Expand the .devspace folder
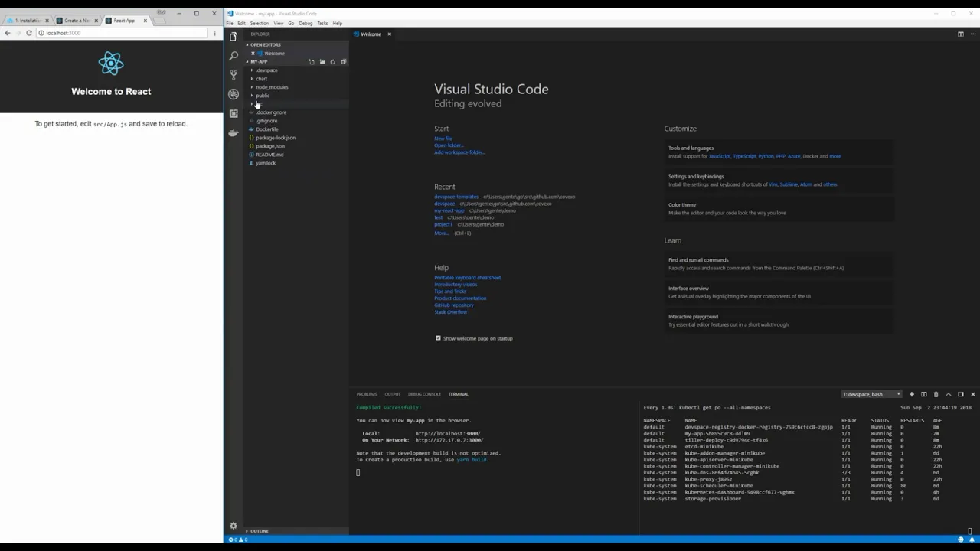This screenshot has height=551, width=980. tap(267, 70)
